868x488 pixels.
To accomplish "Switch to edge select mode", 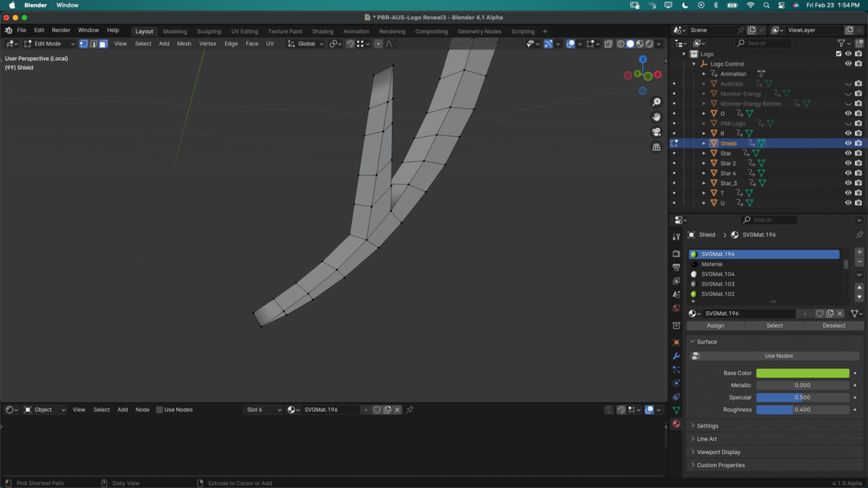I will pyautogui.click(x=94, y=43).
